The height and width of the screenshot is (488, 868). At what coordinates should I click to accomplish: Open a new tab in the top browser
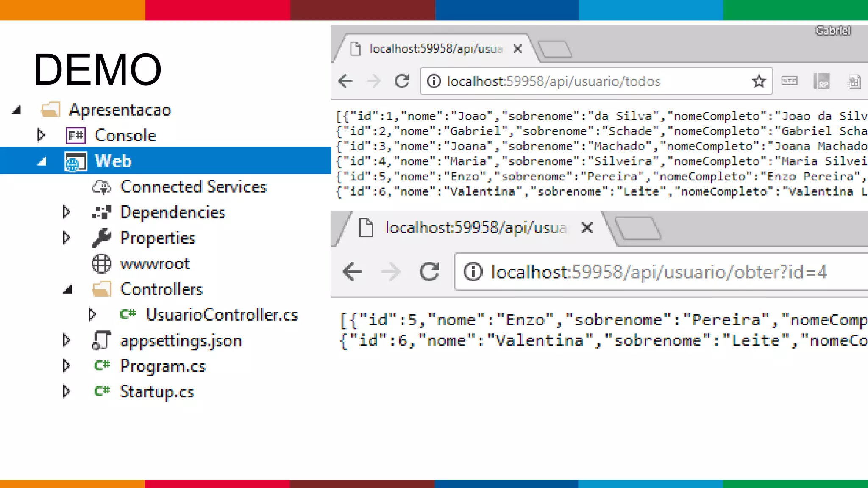555,49
